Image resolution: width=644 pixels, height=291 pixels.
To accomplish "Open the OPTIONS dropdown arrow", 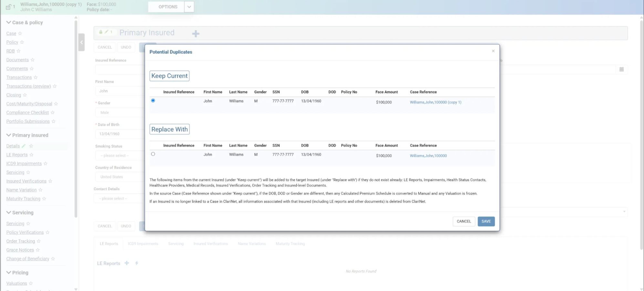I will (x=189, y=7).
